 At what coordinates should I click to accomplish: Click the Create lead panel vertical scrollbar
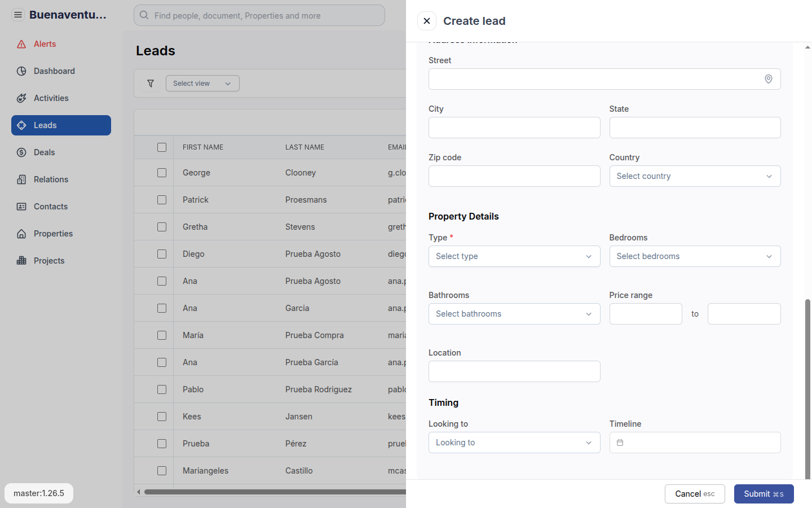click(x=807, y=389)
